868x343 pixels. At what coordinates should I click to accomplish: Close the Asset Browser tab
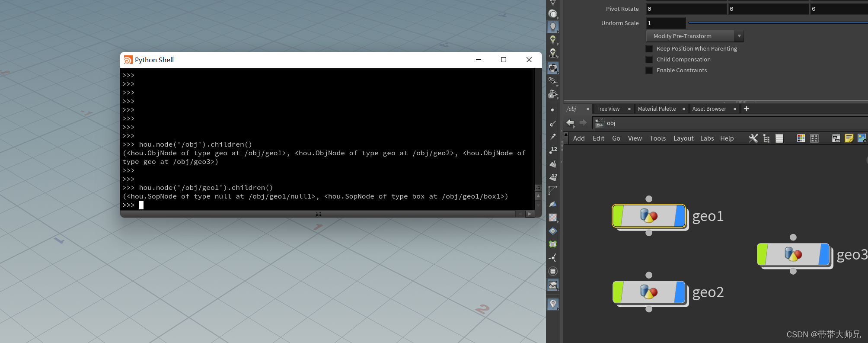click(x=735, y=109)
